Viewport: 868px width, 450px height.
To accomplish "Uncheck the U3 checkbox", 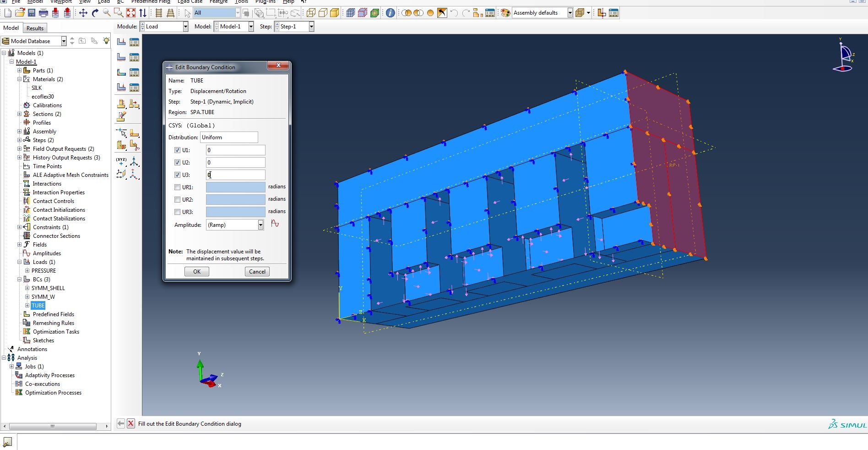I will pos(177,175).
